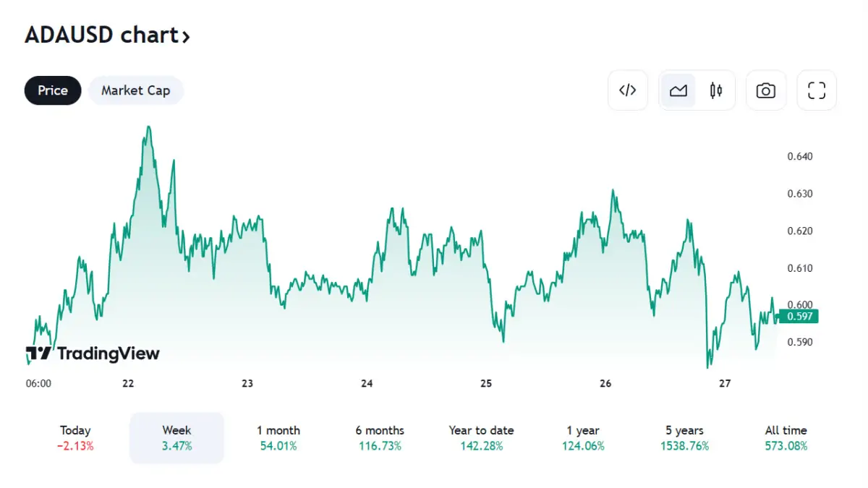Select the Week range

(x=177, y=438)
